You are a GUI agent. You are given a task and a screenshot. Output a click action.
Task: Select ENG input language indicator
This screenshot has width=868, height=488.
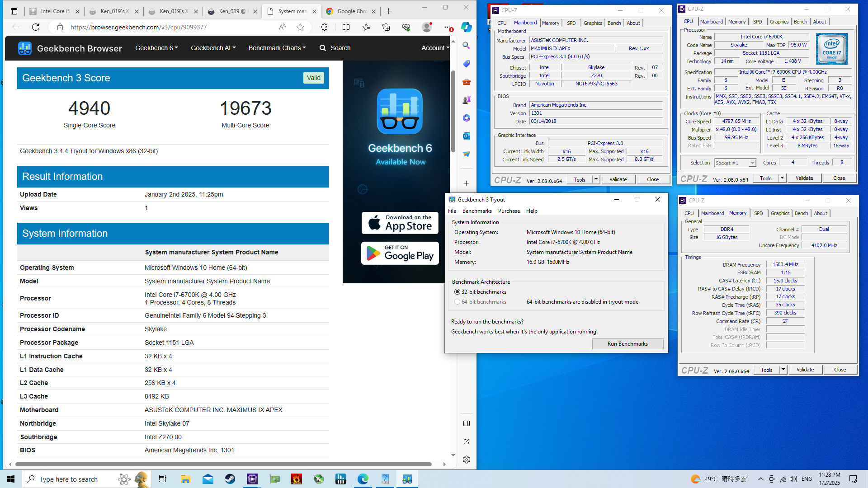(x=807, y=479)
